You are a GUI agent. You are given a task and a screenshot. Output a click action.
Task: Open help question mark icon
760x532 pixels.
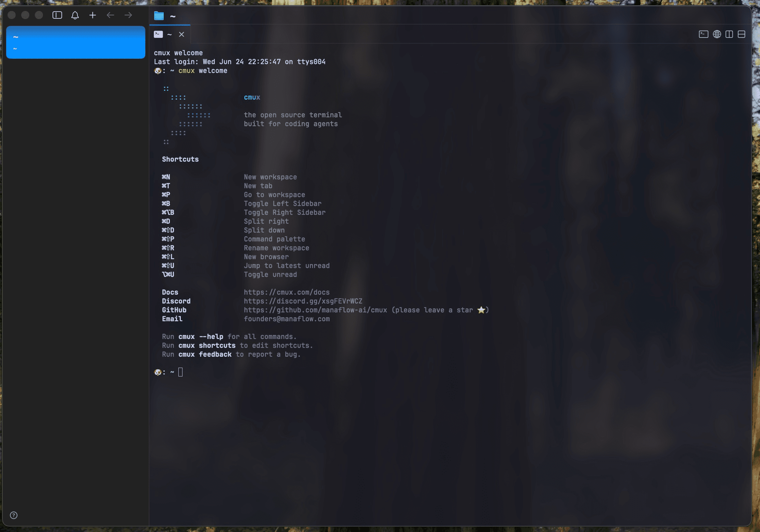[x=14, y=515]
